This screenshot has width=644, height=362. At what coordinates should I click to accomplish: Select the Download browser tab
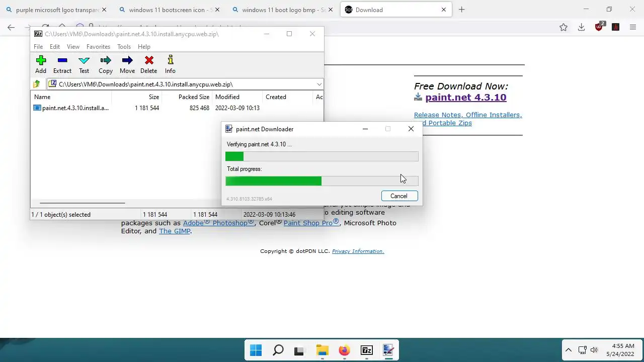coord(396,10)
